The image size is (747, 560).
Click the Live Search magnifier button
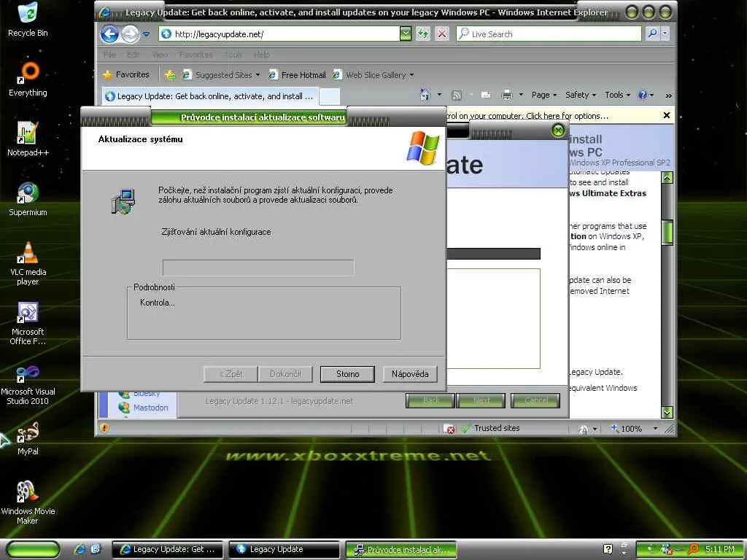[x=652, y=34]
